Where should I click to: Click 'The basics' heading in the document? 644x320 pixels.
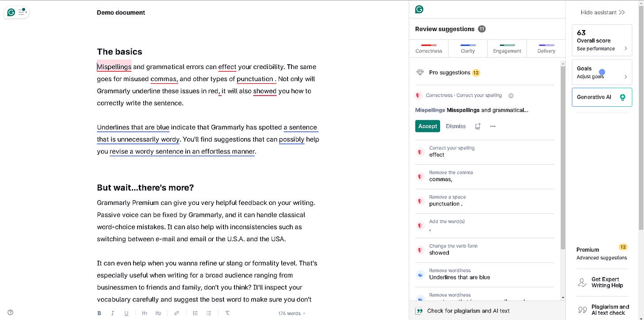click(119, 52)
